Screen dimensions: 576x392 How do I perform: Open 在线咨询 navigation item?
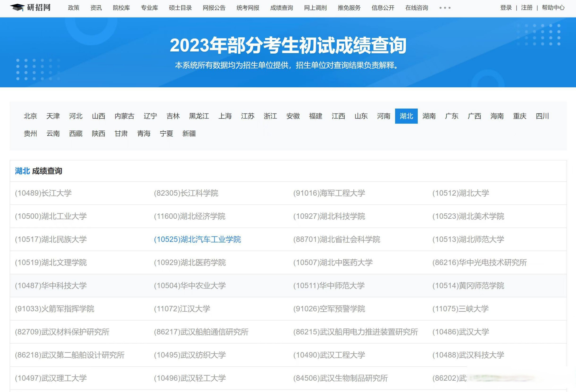[417, 8]
